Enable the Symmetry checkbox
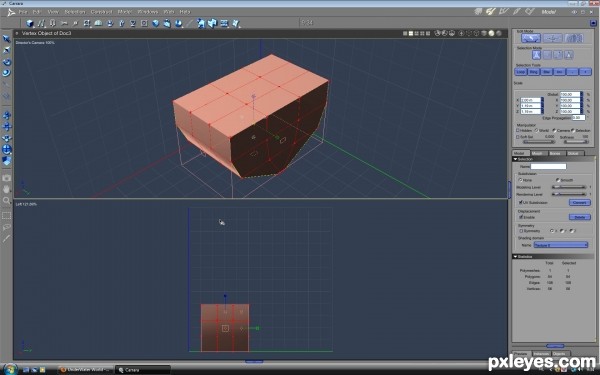The image size is (600, 375). (521, 231)
